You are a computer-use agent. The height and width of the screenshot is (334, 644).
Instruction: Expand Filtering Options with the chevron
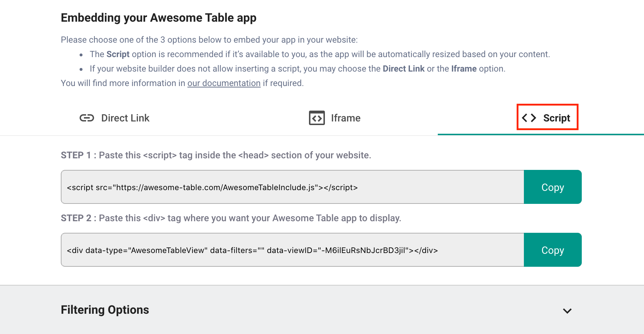567,311
